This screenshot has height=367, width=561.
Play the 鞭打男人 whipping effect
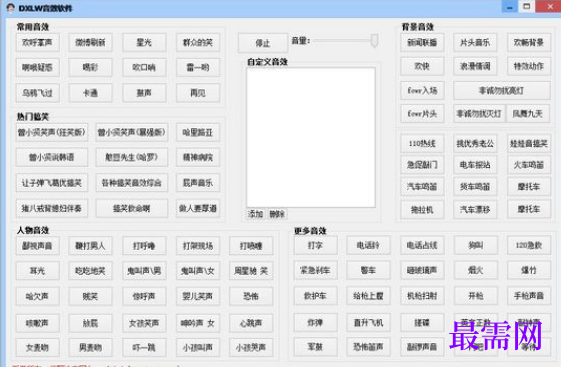point(90,246)
